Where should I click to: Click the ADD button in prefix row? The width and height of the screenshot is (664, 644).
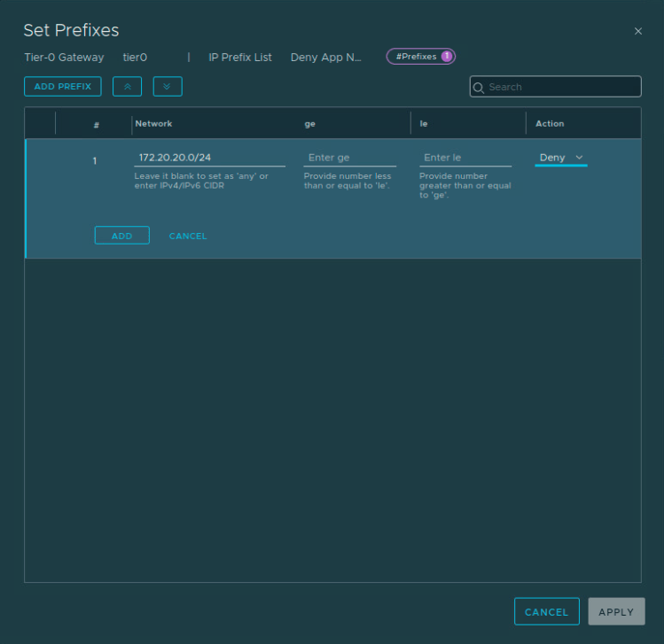click(122, 236)
